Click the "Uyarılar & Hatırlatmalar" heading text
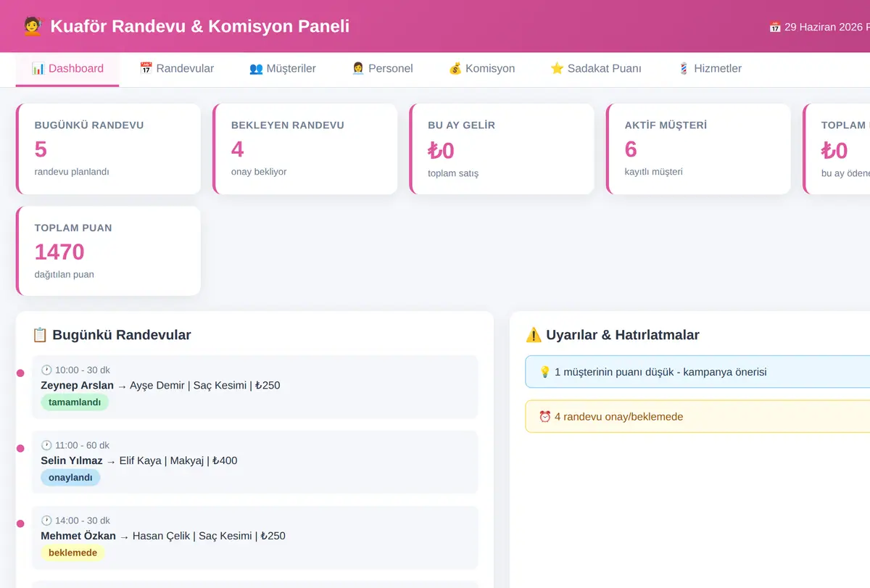870x588 pixels. pyautogui.click(x=622, y=335)
